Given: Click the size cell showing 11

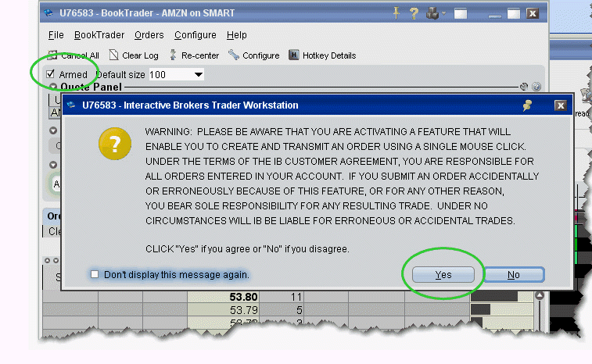Looking at the screenshot, I should pyautogui.click(x=282, y=297).
